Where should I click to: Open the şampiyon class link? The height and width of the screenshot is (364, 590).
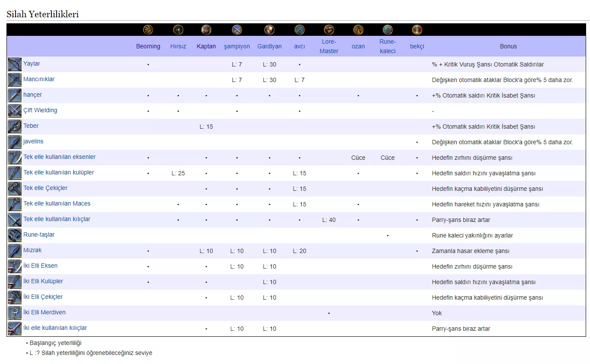click(x=237, y=47)
